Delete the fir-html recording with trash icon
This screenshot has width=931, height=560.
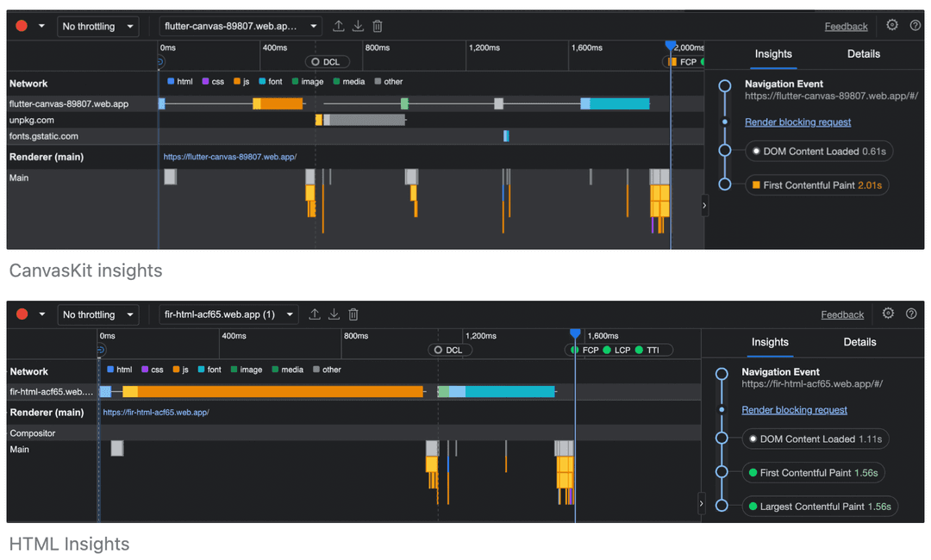(x=353, y=314)
